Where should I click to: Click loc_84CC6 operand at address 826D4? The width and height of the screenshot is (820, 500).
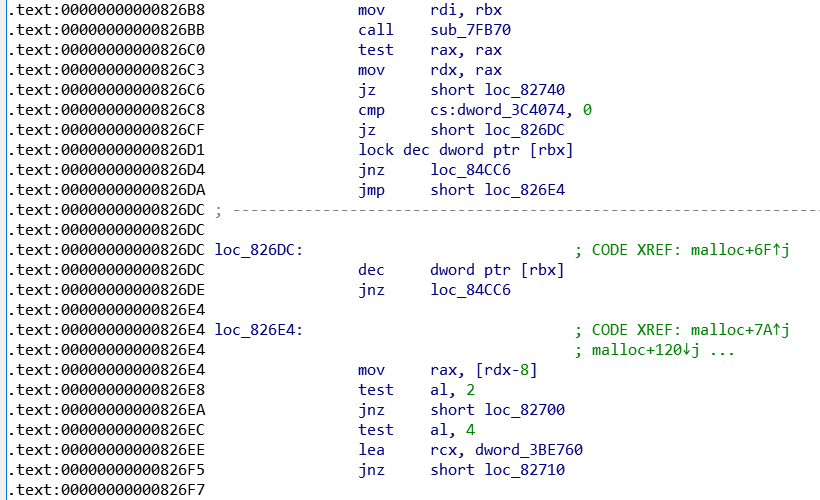click(470, 170)
